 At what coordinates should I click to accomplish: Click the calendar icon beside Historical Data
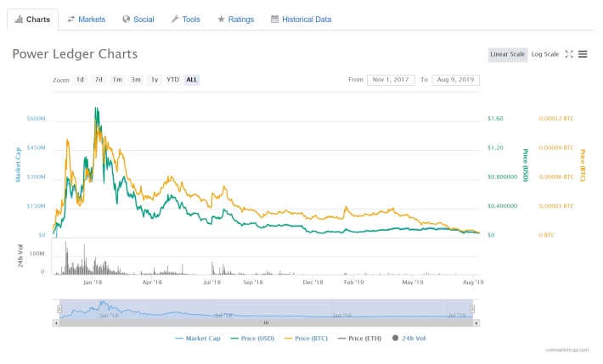tap(274, 19)
